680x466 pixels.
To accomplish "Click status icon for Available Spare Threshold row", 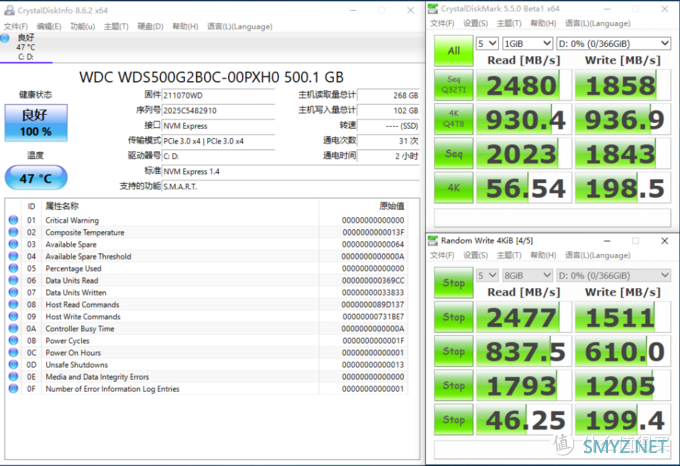I will [x=13, y=256].
